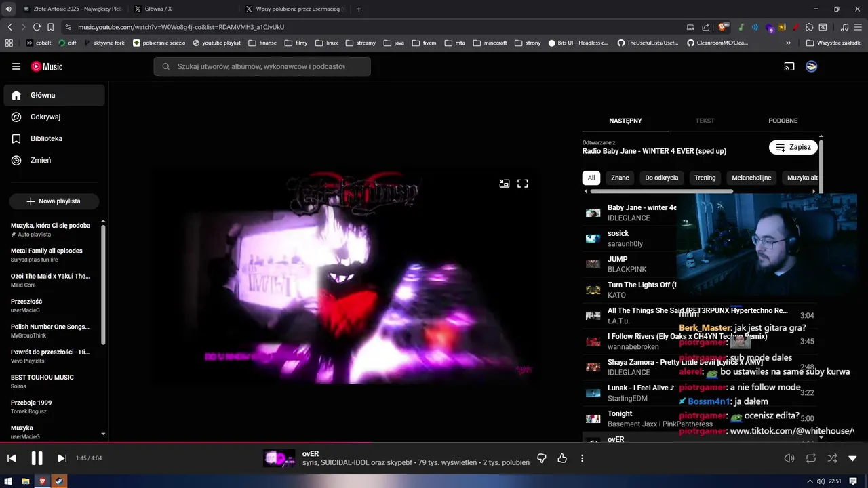Toggle repeat mode
868x488 pixels.
(811, 458)
